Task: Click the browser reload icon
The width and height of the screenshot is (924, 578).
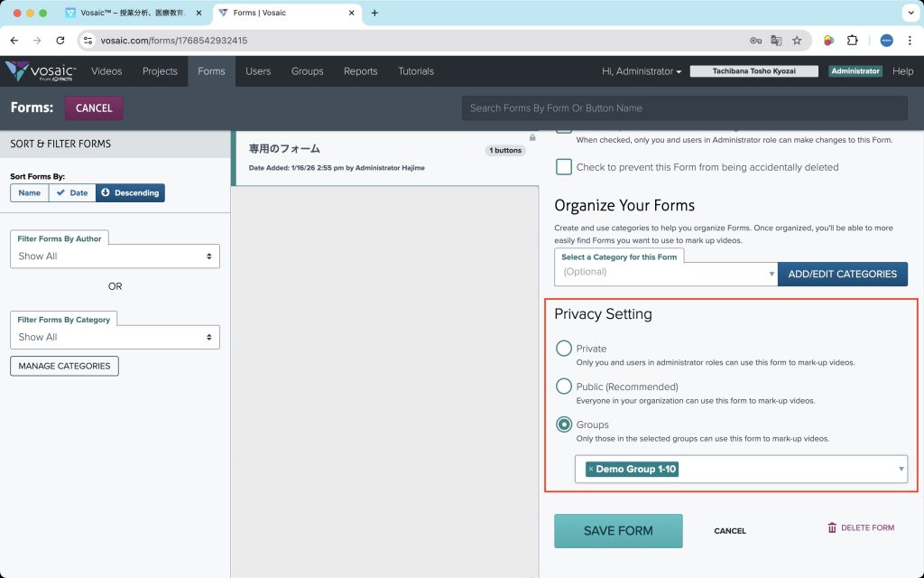Action: 60,41
